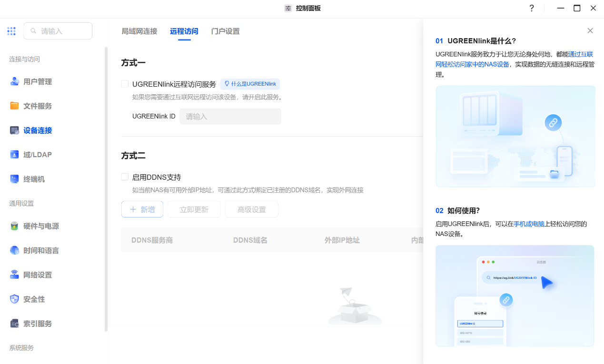
Task: Click the 01 UGREENlink是什么 heading
Action: pyautogui.click(x=475, y=41)
